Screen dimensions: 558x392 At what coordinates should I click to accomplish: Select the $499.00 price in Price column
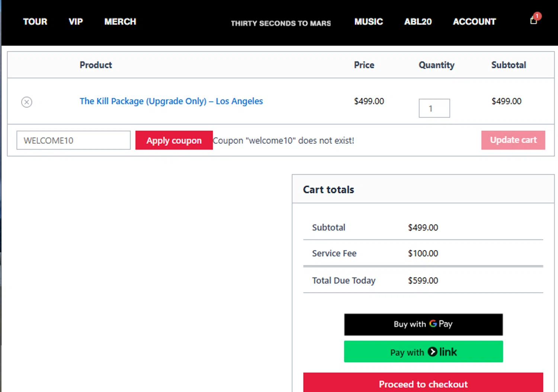point(369,101)
